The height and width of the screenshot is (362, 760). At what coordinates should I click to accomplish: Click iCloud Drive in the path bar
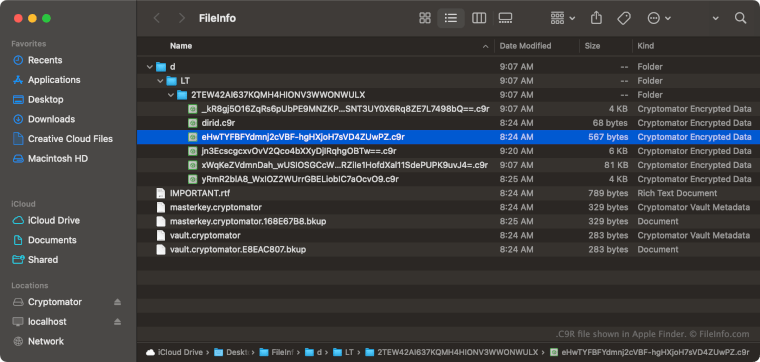coord(174,352)
